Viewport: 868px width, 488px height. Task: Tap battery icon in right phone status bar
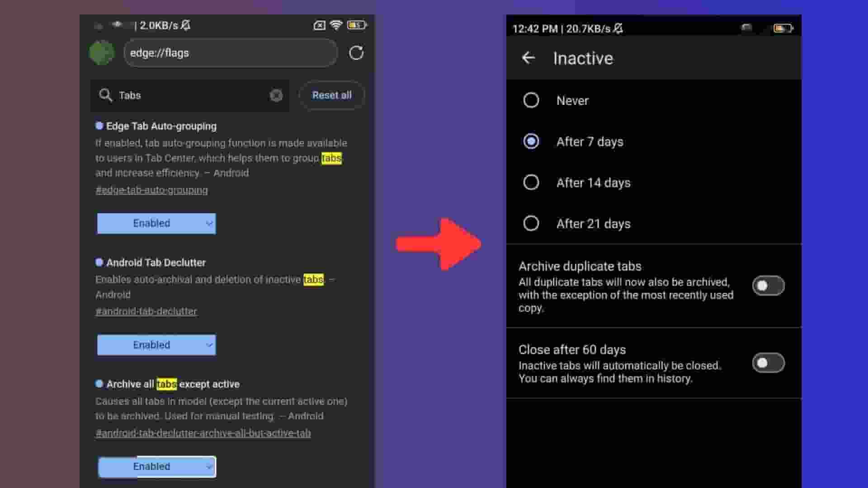point(783,28)
